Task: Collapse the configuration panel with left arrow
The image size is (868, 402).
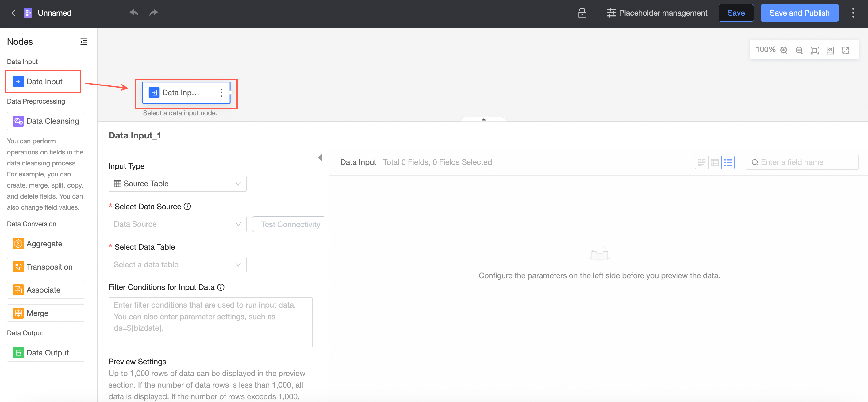Action: pos(320,157)
